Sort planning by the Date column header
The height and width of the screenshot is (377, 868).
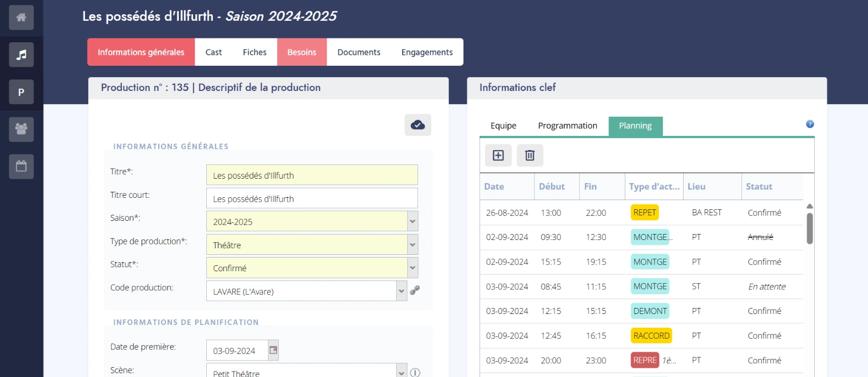click(494, 187)
